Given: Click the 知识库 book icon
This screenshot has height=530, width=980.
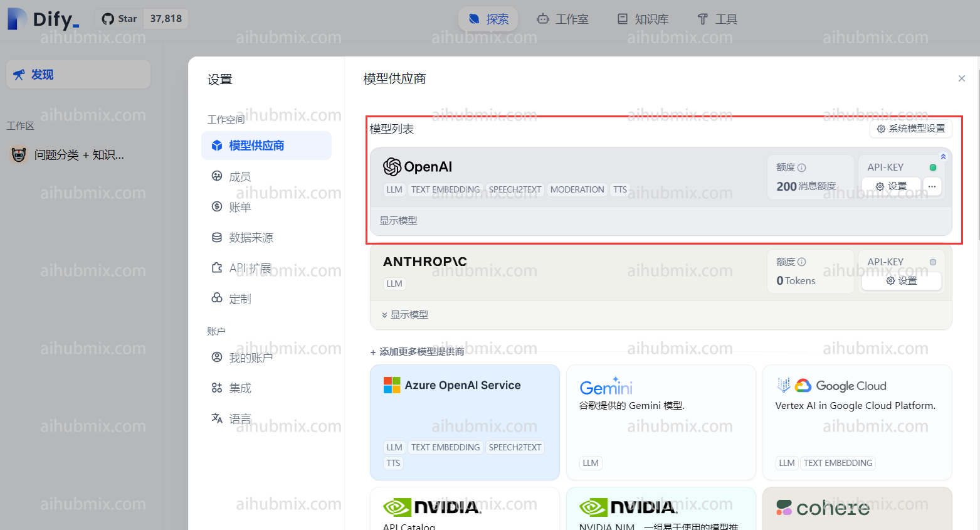Looking at the screenshot, I should click(623, 19).
